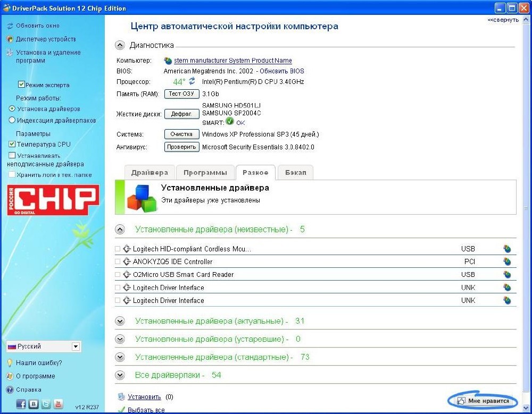Select the Разное tab
The image size is (532, 414).
[255, 173]
